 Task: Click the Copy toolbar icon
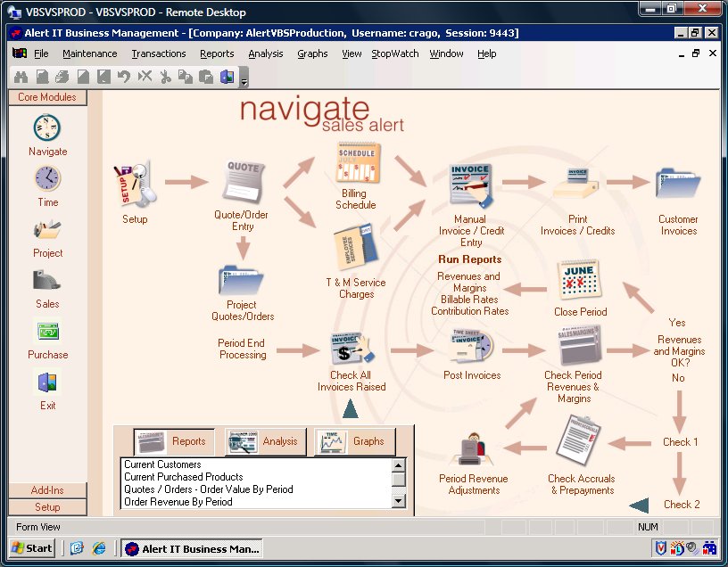coord(186,77)
